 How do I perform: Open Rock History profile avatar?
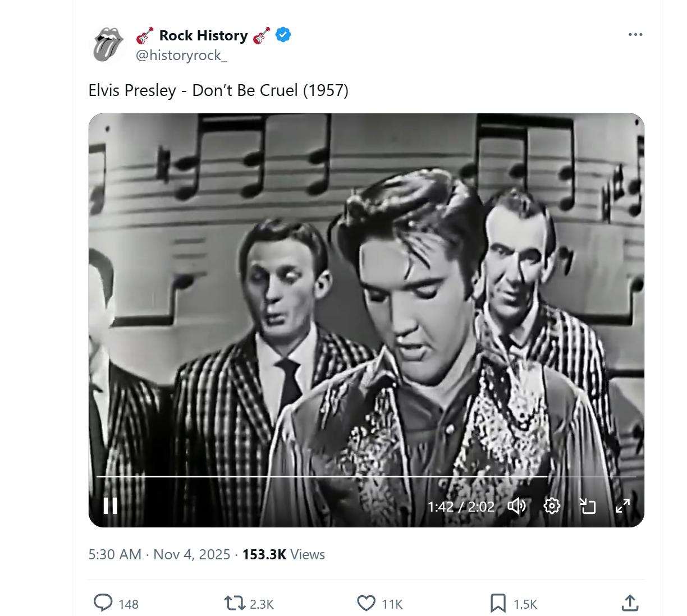(108, 44)
